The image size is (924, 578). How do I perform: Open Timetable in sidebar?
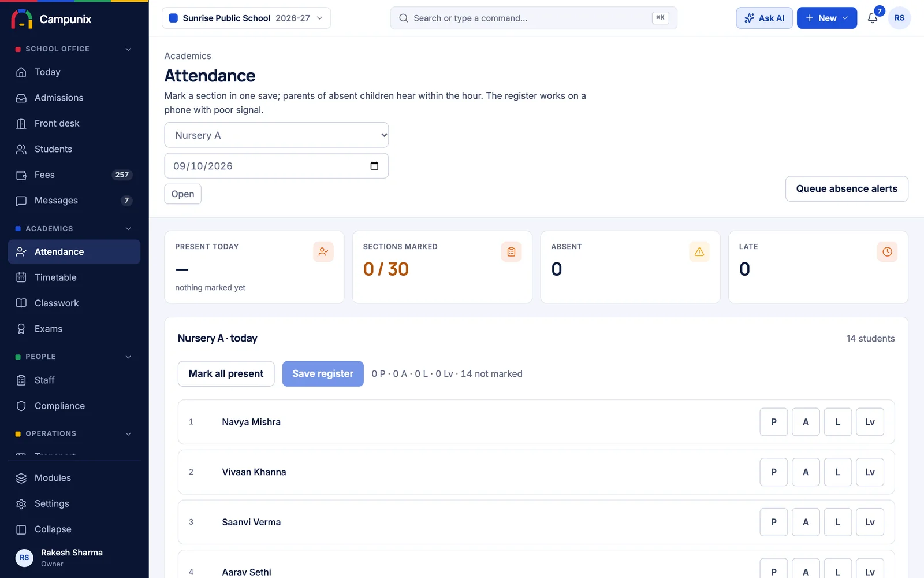74,277
